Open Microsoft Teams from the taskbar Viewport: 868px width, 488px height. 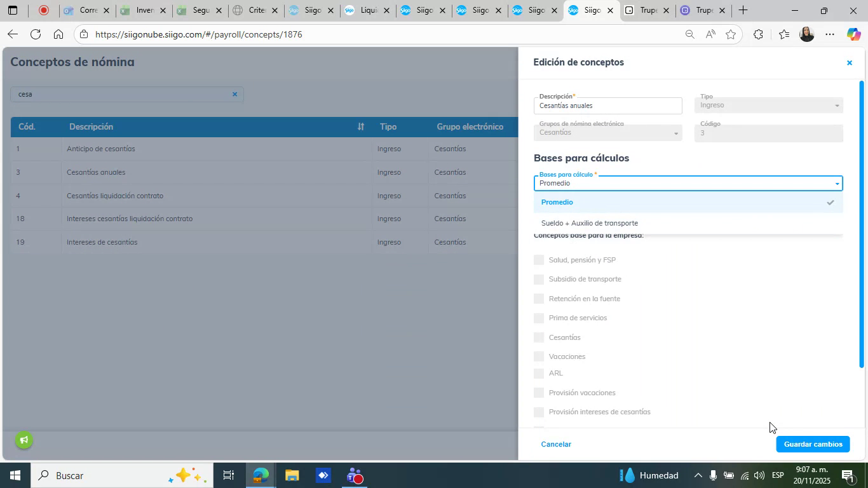pos(354,475)
